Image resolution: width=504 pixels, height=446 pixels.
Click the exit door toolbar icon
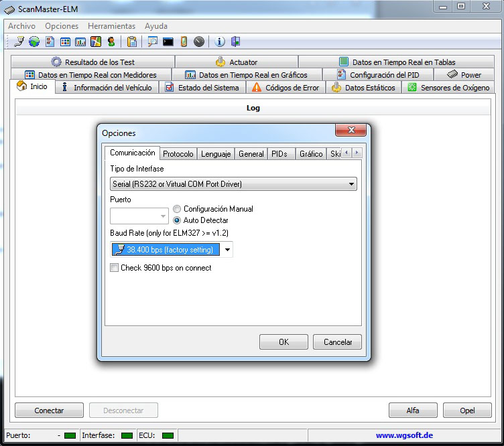tap(235, 42)
